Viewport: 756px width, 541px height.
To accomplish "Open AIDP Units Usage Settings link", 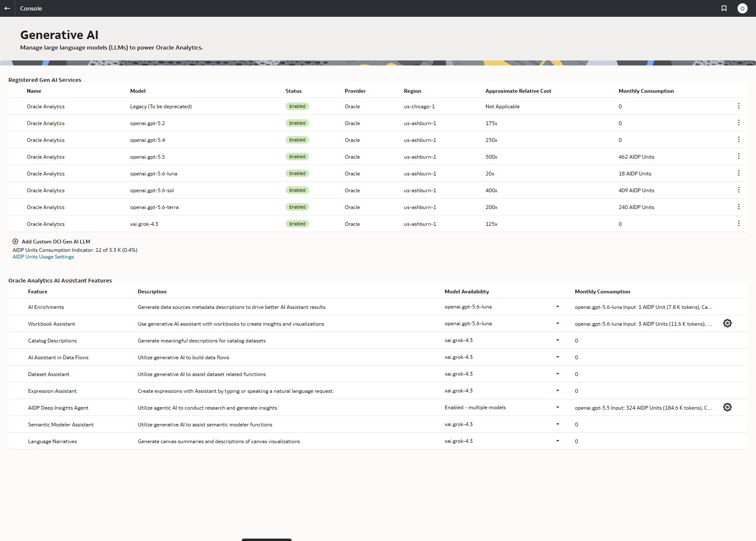I will [43, 257].
